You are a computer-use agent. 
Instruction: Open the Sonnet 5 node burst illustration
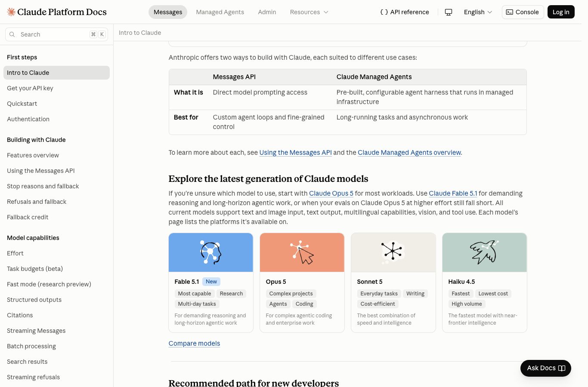pos(393,252)
